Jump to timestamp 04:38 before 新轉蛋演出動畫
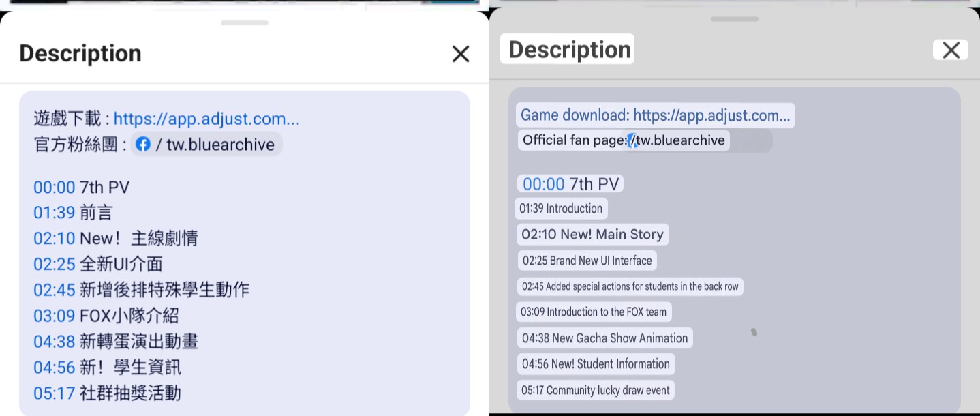This screenshot has height=416, width=980. coord(54,342)
